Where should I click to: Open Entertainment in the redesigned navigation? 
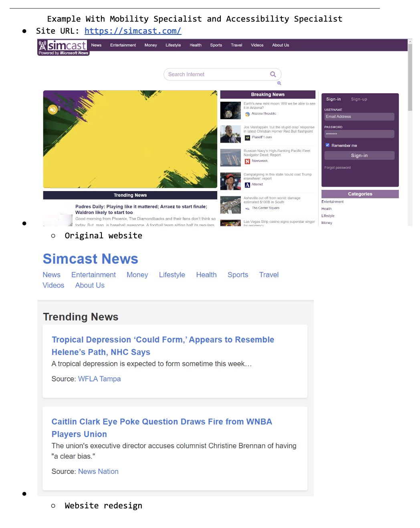tap(93, 275)
